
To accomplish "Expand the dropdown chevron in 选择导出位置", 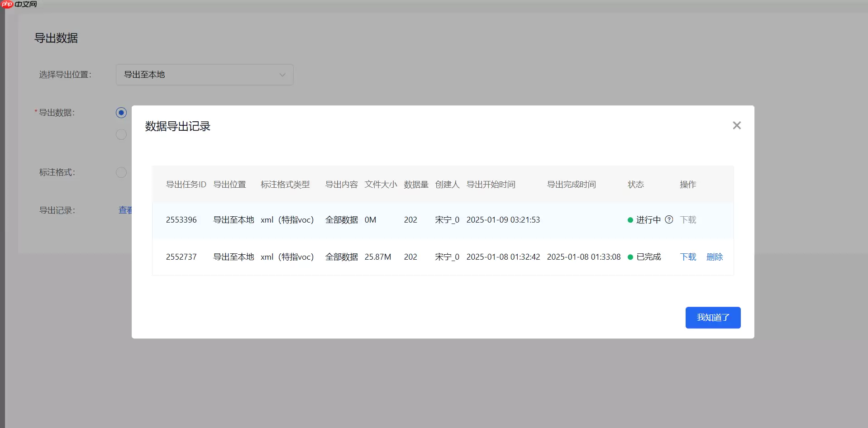I will (x=282, y=75).
